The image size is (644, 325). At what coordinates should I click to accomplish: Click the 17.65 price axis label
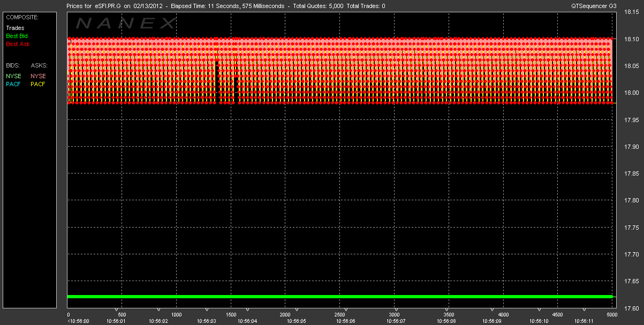point(632,281)
